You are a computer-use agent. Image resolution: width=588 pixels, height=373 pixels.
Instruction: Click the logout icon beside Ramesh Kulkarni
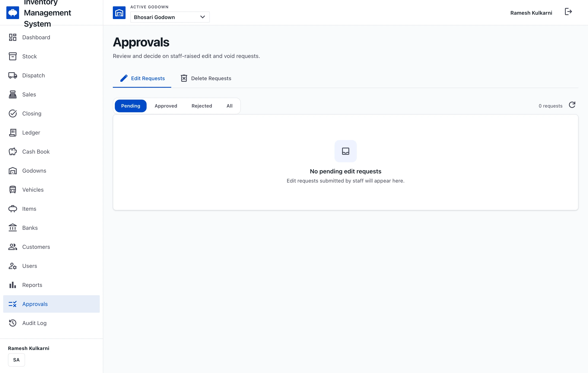pos(568,12)
